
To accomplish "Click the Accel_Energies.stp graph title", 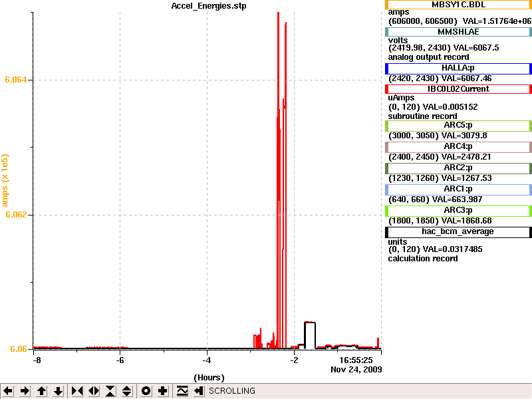I will pyautogui.click(x=209, y=6).
